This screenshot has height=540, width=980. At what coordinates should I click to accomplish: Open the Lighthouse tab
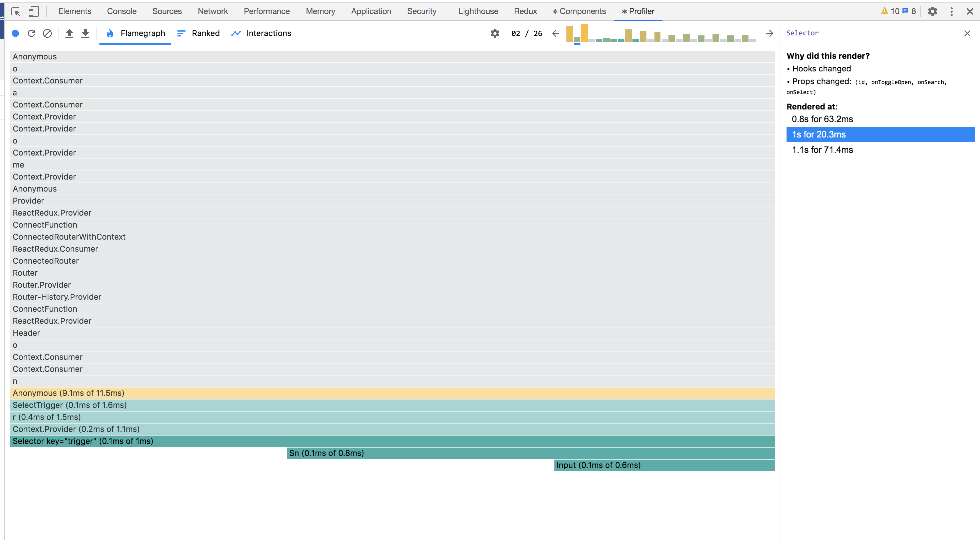478,11
